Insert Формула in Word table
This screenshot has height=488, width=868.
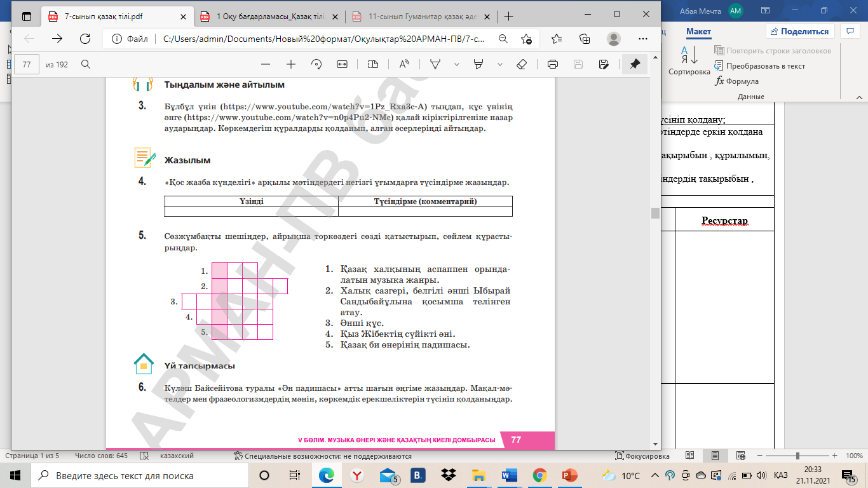737,81
